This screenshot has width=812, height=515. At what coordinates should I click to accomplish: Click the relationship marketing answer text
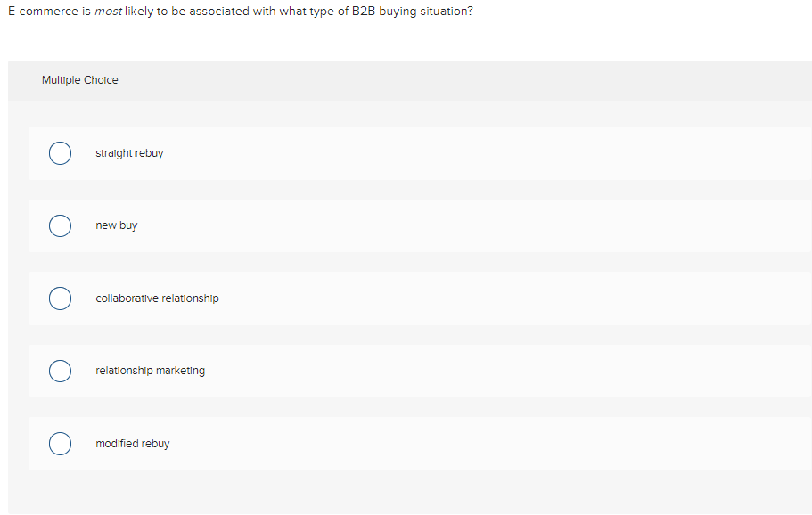pos(150,371)
